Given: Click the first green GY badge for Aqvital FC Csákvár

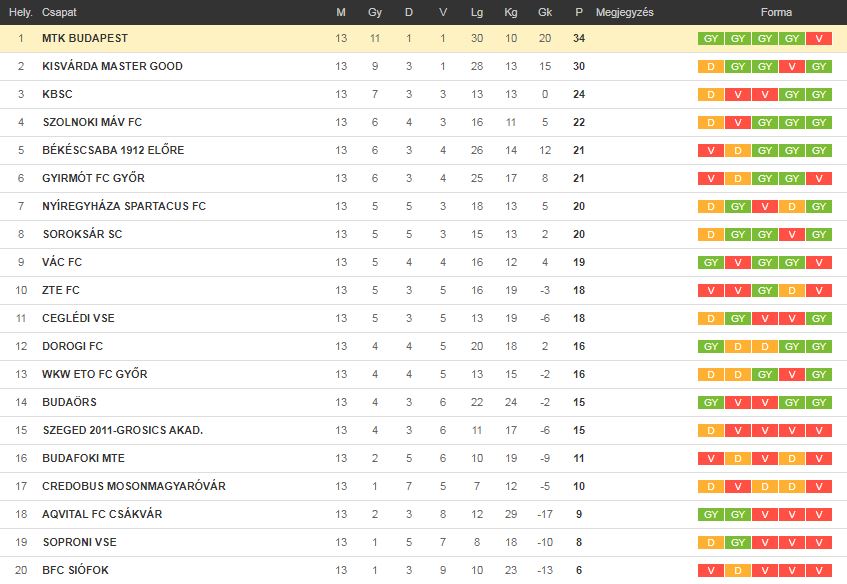Looking at the screenshot, I should point(711,514).
